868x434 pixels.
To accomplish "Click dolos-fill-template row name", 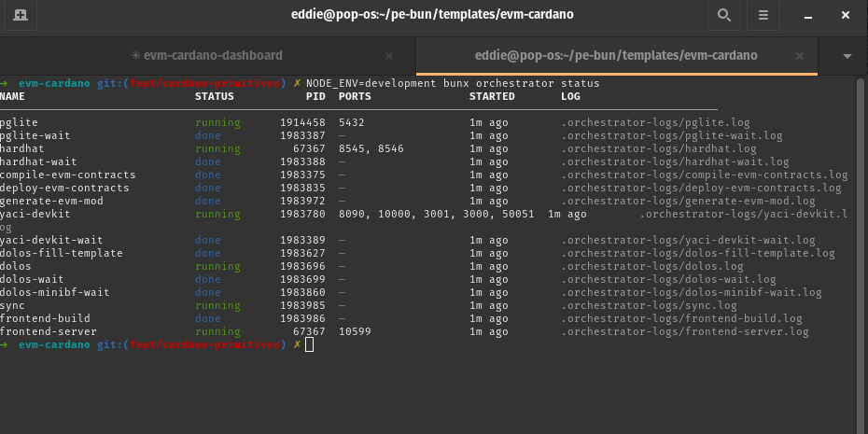I will (61, 254).
